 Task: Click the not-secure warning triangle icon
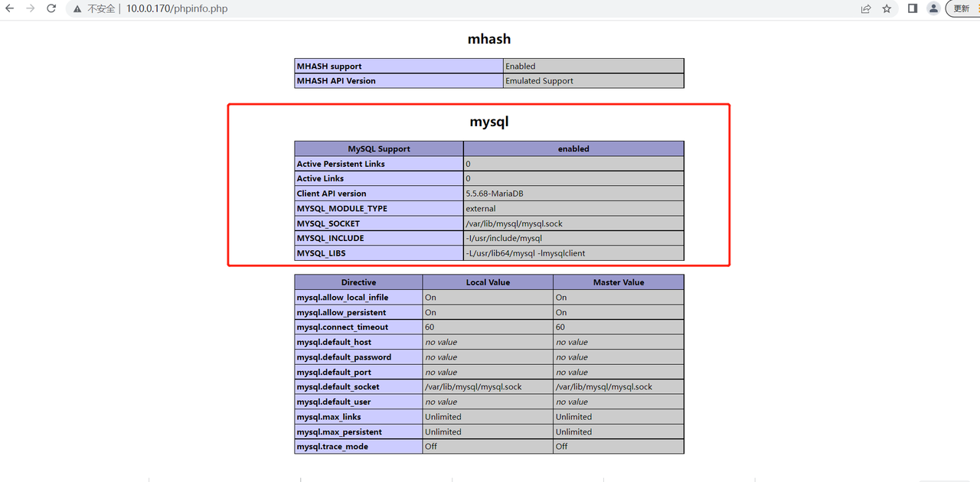coord(77,8)
